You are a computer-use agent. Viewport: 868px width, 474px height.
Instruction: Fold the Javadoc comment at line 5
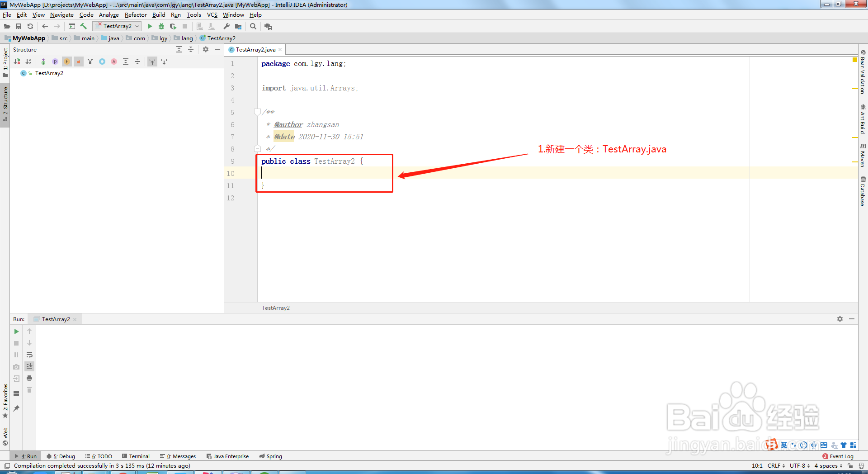coord(257,112)
